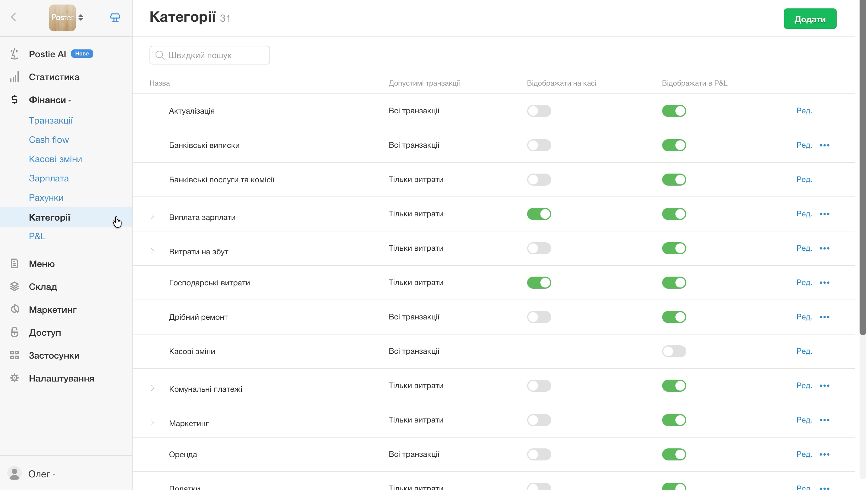The height and width of the screenshot is (490, 868).
Task: Expand the Виплата зарплати category
Action: [152, 217]
